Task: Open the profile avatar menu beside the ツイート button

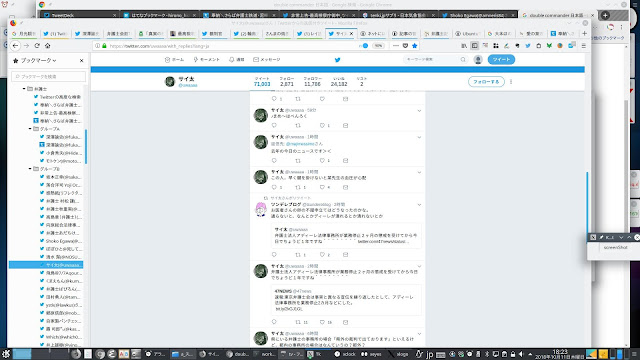Action: point(478,60)
